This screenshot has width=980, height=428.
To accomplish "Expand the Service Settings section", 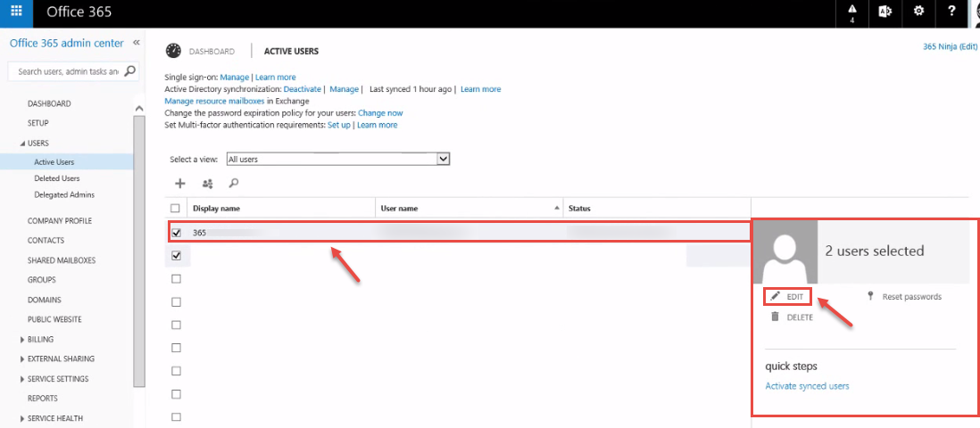I will [x=57, y=379].
